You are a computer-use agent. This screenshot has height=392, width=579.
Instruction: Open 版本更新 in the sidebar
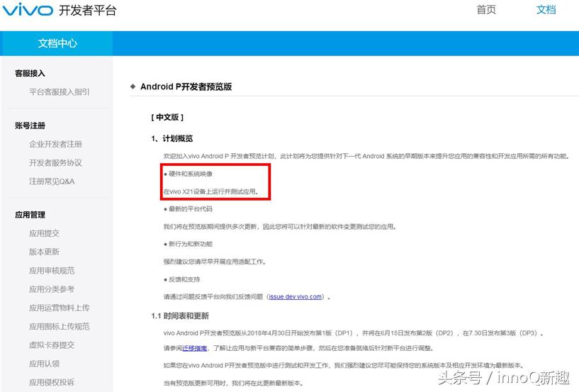click(x=44, y=252)
